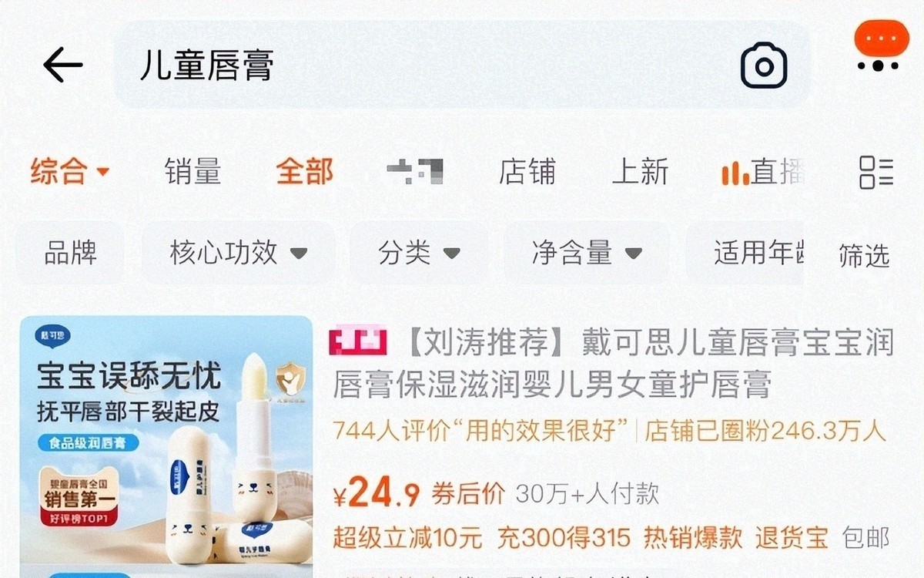
Task: Open the 直播 live bars icon
Action: pos(735,171)
